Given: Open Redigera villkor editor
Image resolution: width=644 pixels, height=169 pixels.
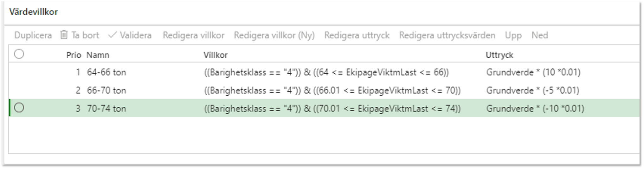Looking at the screenshot, I should coord(194,35).
